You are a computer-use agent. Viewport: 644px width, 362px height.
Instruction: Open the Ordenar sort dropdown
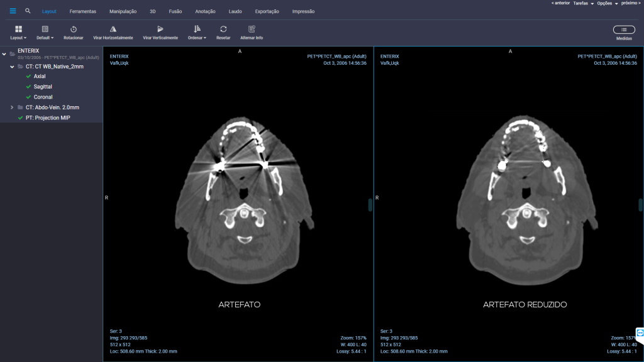tap(197, 33)
